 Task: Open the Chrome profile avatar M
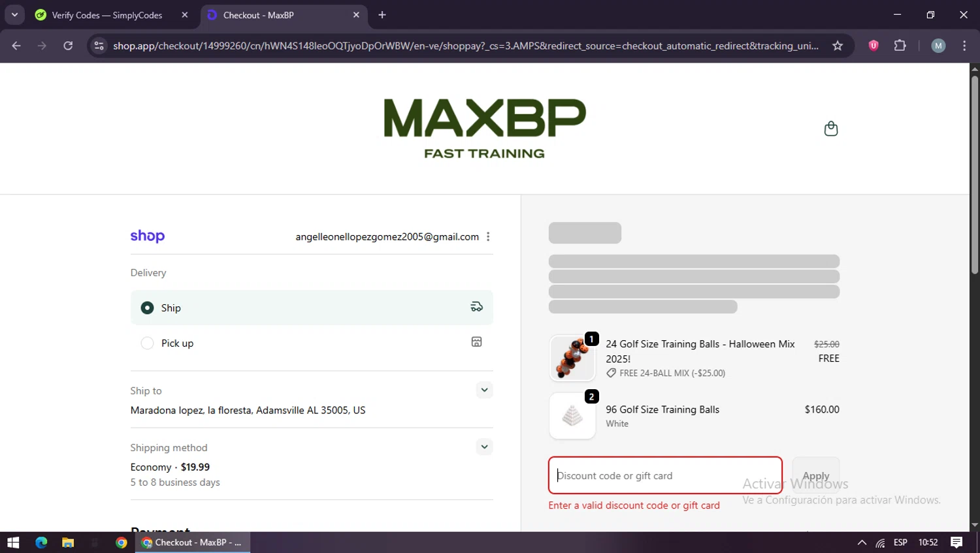pos(938,46)
